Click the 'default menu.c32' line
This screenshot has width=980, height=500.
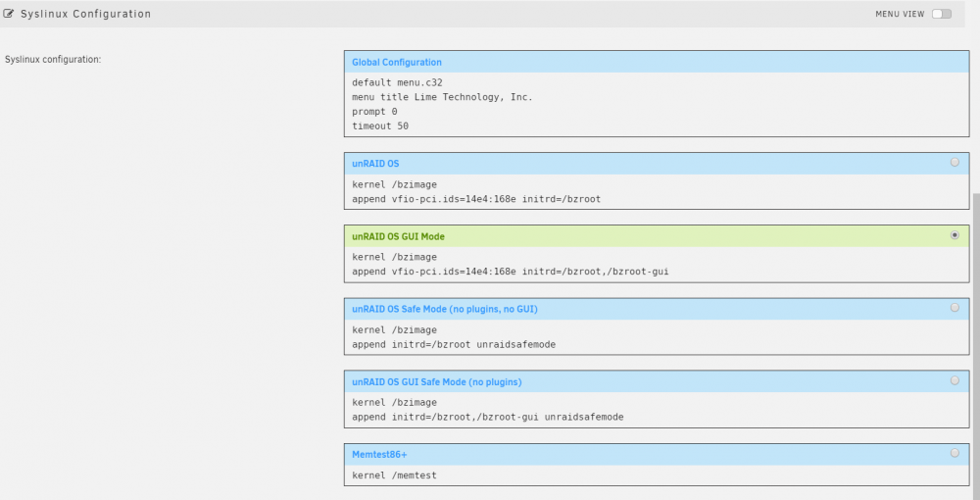click(x=397, y=82)
